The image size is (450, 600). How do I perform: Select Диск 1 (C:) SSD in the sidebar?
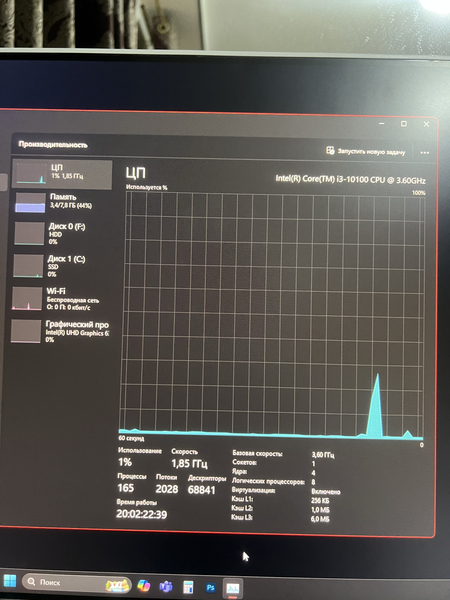pyautogui.click(x=60, y=266)
